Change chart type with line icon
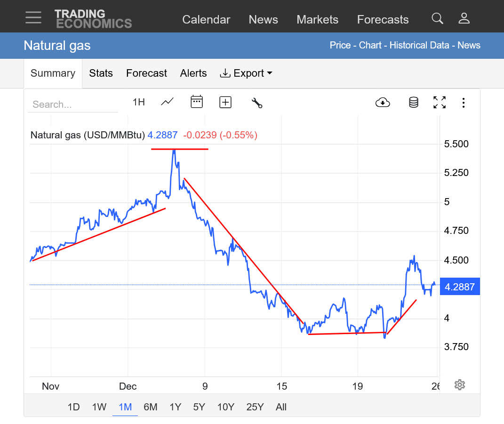Image resolution: width=504 pixels, height=424 pixels. coord(167,102)
